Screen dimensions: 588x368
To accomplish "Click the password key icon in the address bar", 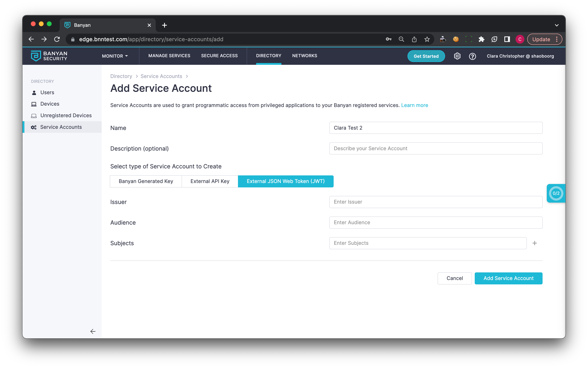I will [x=388, y=39].
